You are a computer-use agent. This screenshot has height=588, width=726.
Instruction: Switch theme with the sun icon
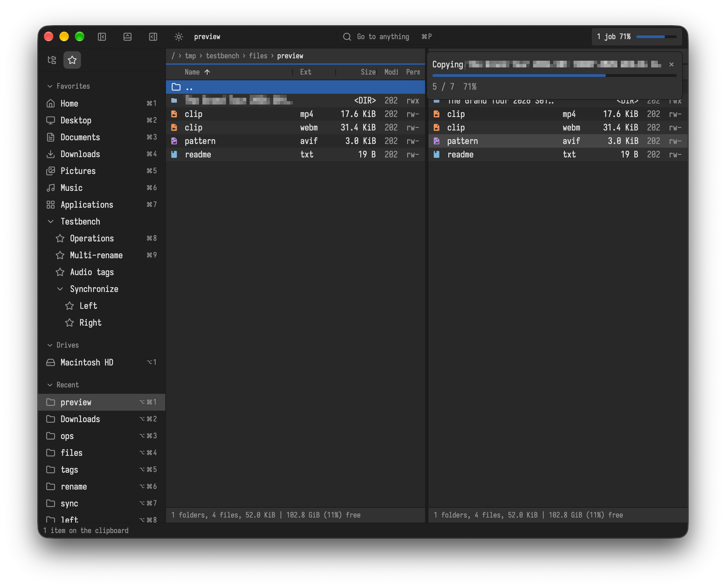point(178,36)
